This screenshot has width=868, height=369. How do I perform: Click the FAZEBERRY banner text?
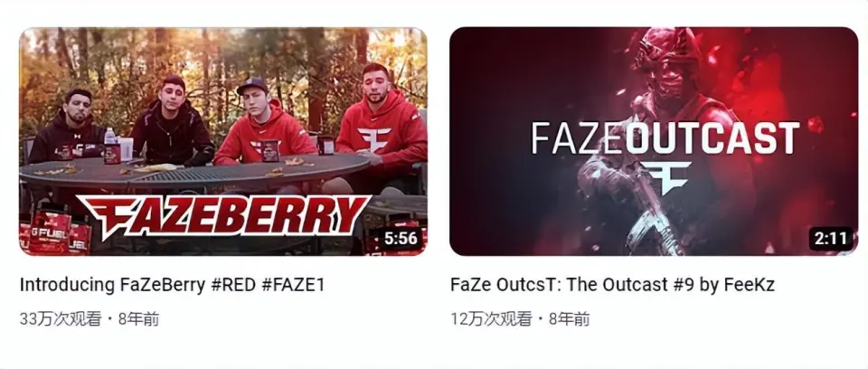tap(223, 216)
